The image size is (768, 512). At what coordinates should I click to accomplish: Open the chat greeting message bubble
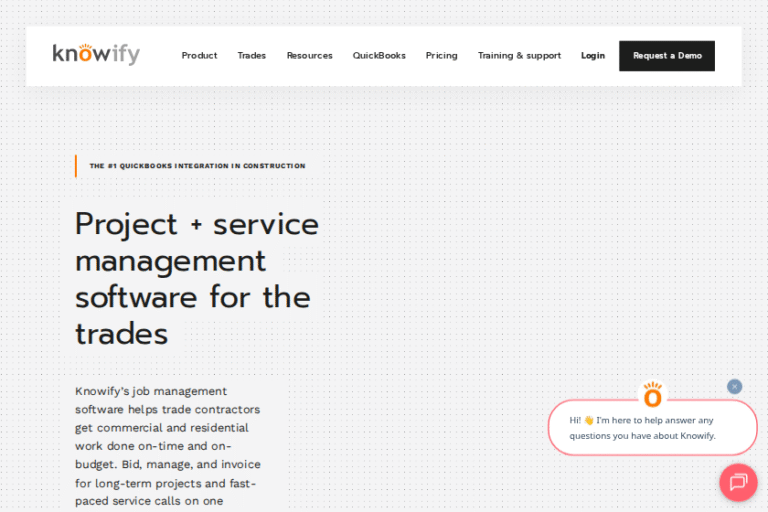(x=652, y=428)
